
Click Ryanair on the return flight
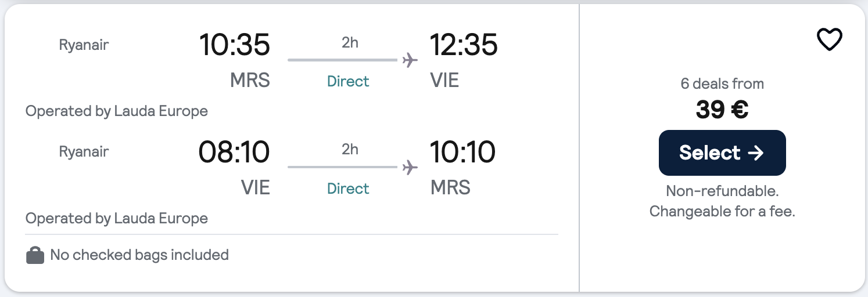point(84,152)
